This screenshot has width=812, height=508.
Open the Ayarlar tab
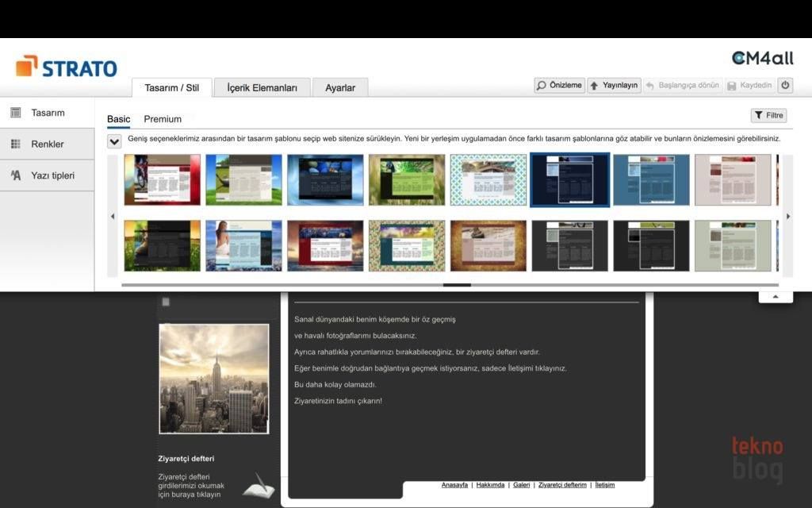click(x=340, y=88)
